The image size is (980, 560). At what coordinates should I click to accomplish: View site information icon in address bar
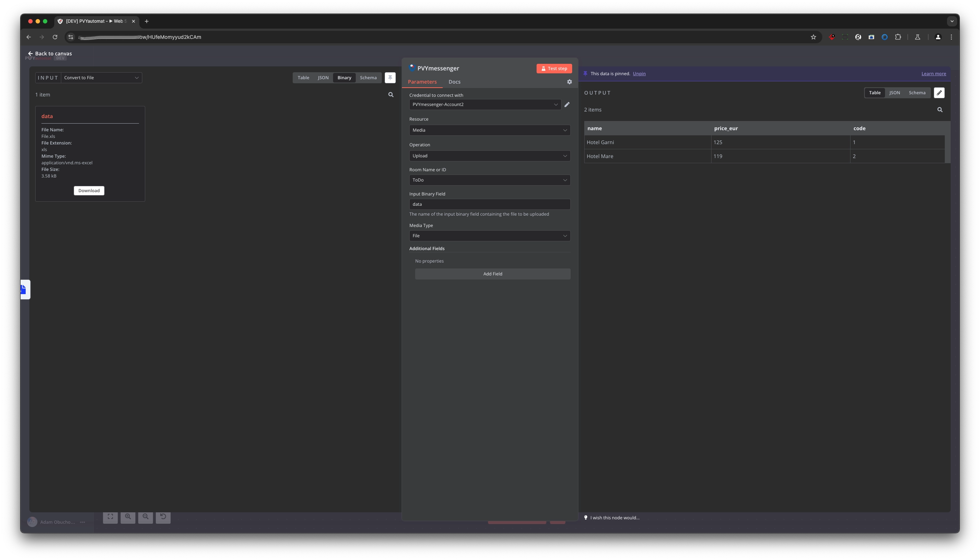coord(71,37)
